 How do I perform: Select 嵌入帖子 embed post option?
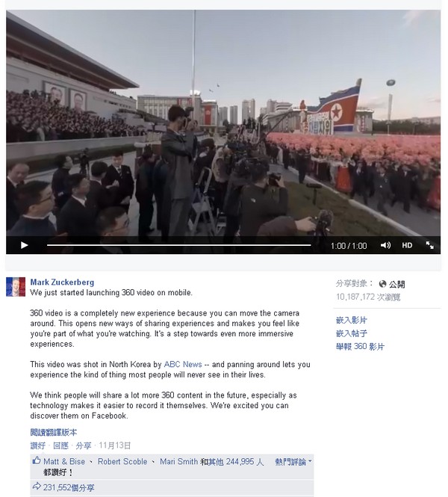point(351,333)
